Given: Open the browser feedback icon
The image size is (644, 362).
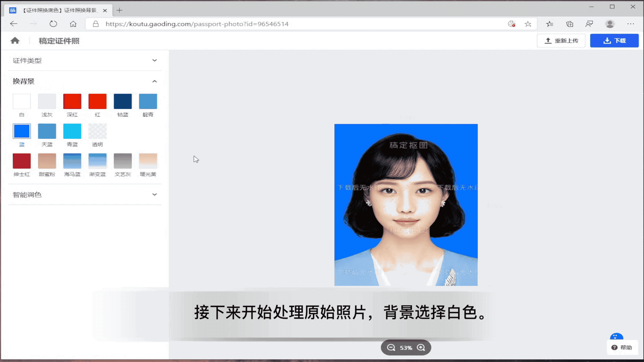Looking at the screenshot, I should click(x=589, y=24).
